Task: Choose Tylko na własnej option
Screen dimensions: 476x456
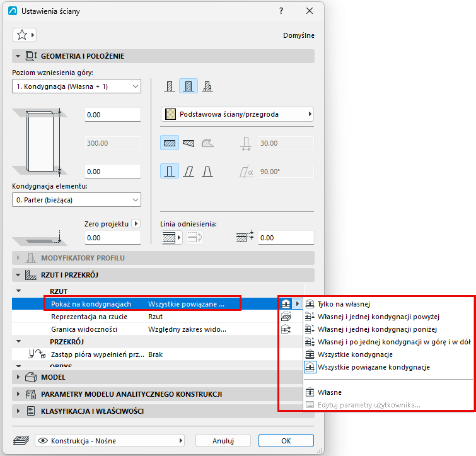Action: [x=388, y=304]
